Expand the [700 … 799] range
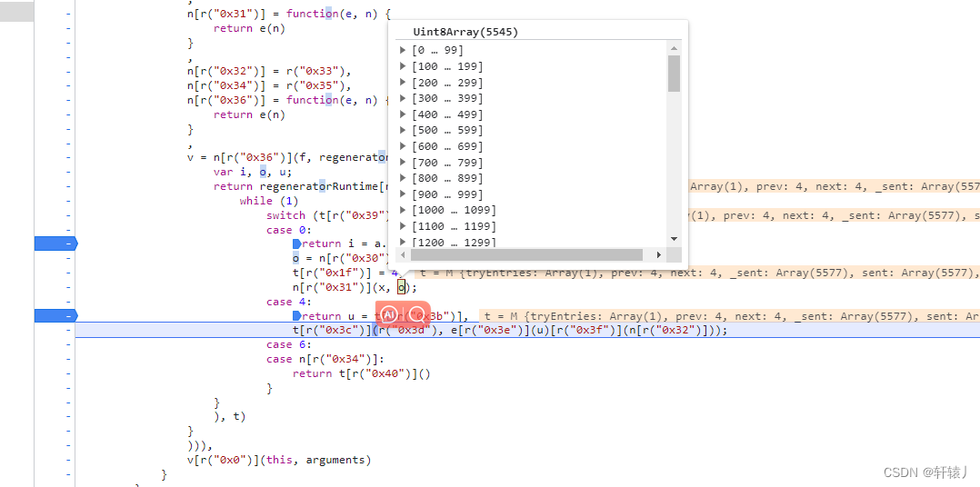980x487 pixels. click(x=403, y=163)
